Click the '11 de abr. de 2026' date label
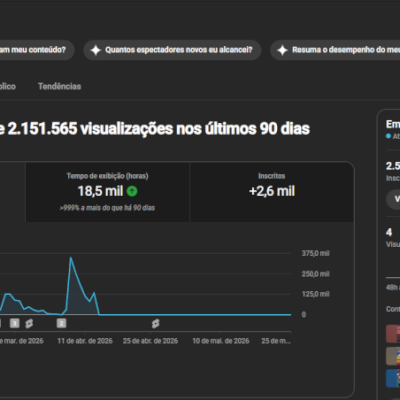The width and height of the screenshot is (400, 400). [85, 341]
